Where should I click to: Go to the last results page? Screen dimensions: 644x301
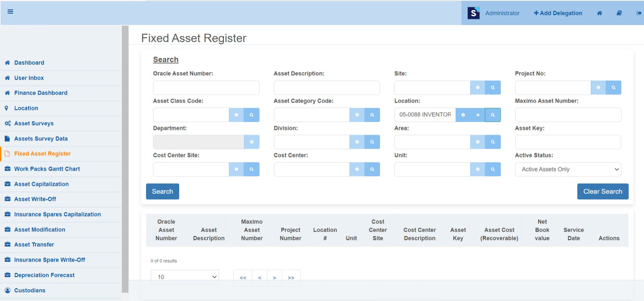pos(291,278)
